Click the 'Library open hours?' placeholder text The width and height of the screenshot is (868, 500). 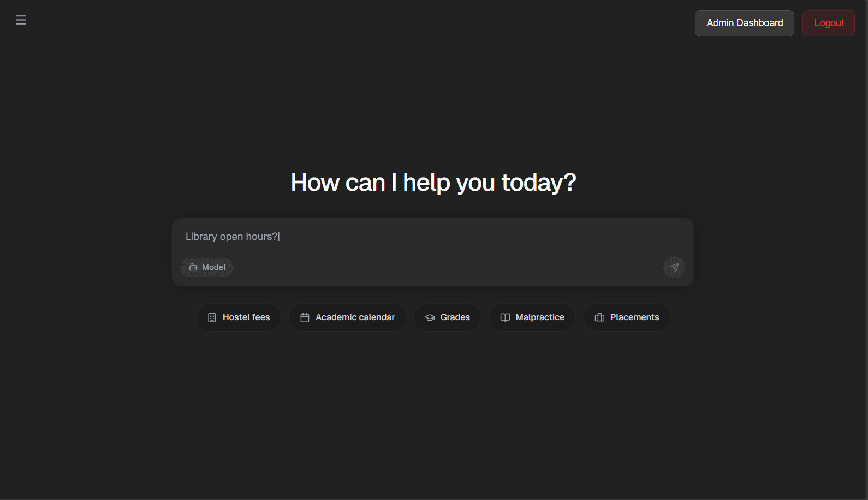(232, 237)
